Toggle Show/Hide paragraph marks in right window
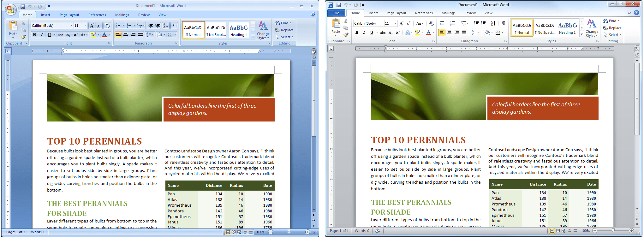This screenshot has width=644, height=237. pyautogui.click(x=504, y=23)
